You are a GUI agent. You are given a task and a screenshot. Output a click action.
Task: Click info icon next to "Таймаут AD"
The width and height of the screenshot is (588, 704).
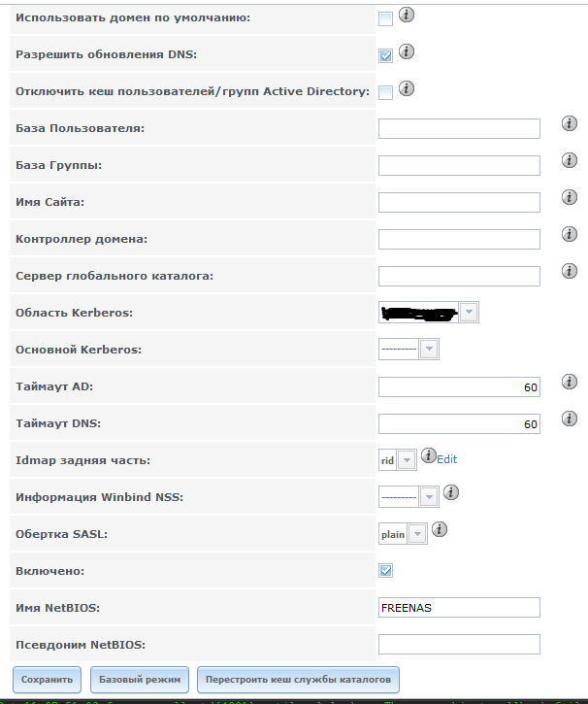[570, 382]
